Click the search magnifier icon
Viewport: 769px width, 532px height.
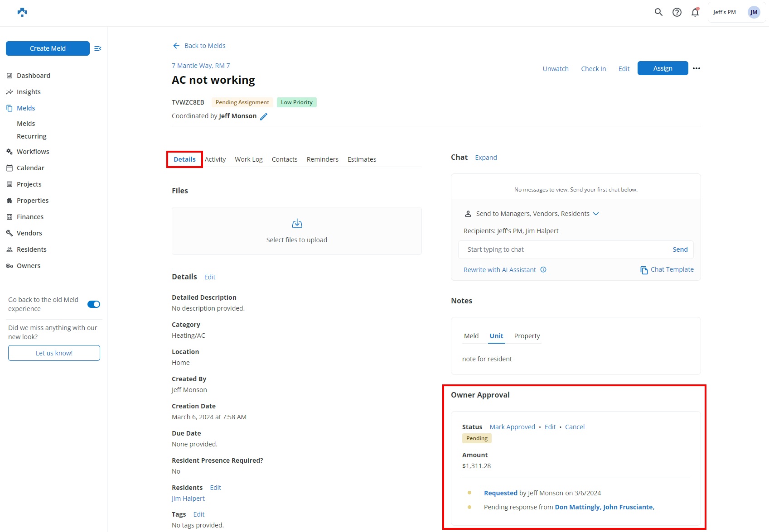pyautogui.click(x=658, y=12)
